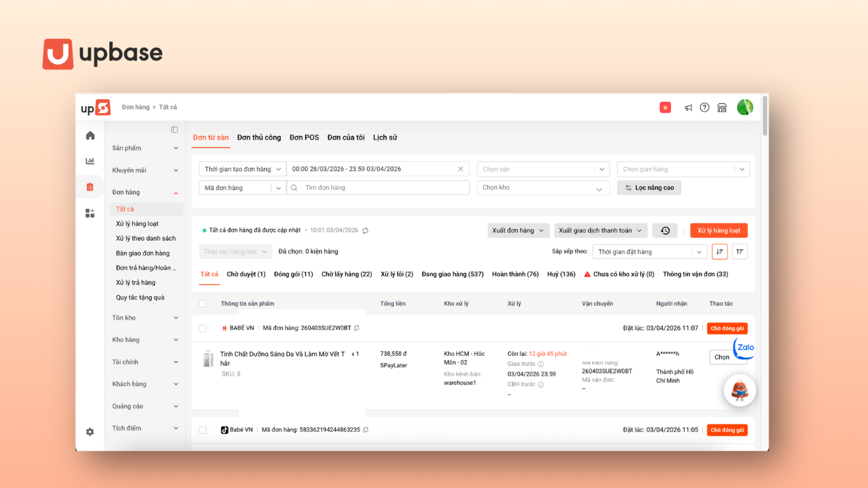This screenshot has height=488, width=868.
Task: Filter by Xử lý lỗi (2) tab
Action: [397, 274]
